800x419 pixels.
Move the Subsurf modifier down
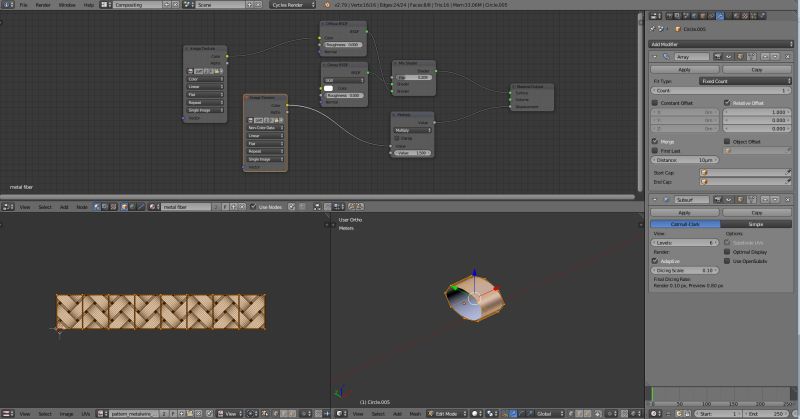click(775, 199)
